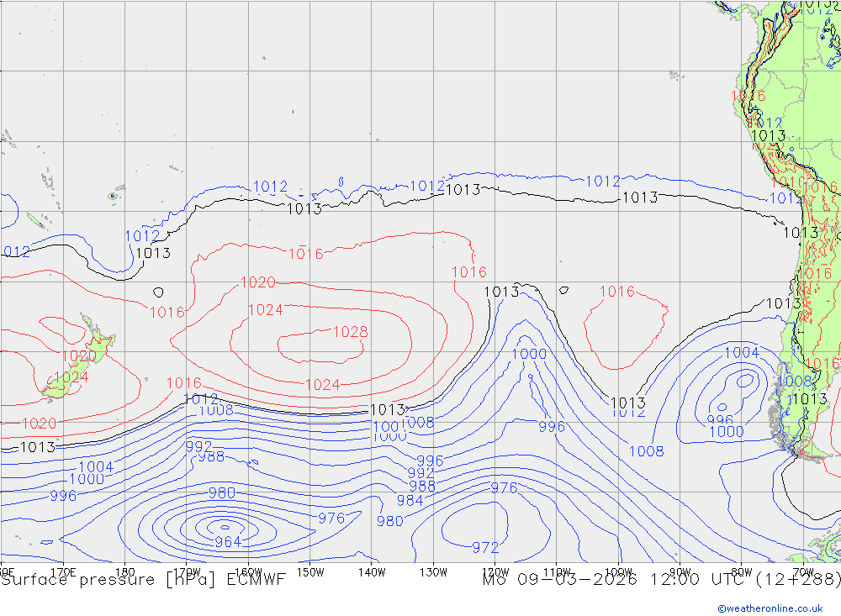Select the 150W longitude axis label
The width and height of the screenshot is (841, 616).
click(310, 571)
